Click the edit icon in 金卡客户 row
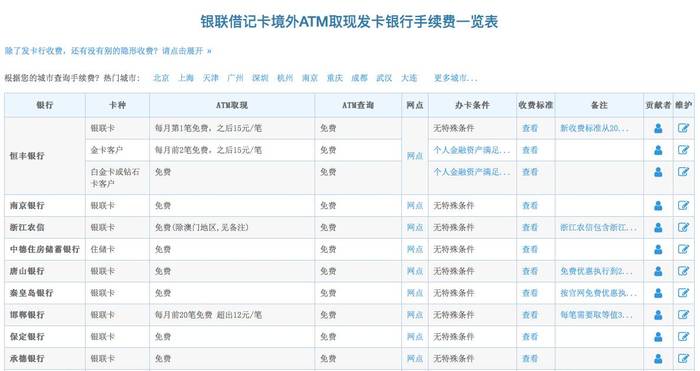Image resolution: width=700 pixels, height=371 pixels. (x=683, y=150)
